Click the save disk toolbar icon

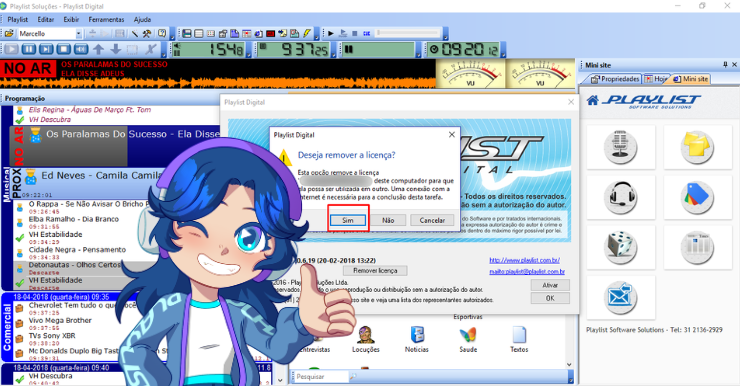(x=187, y=34)
